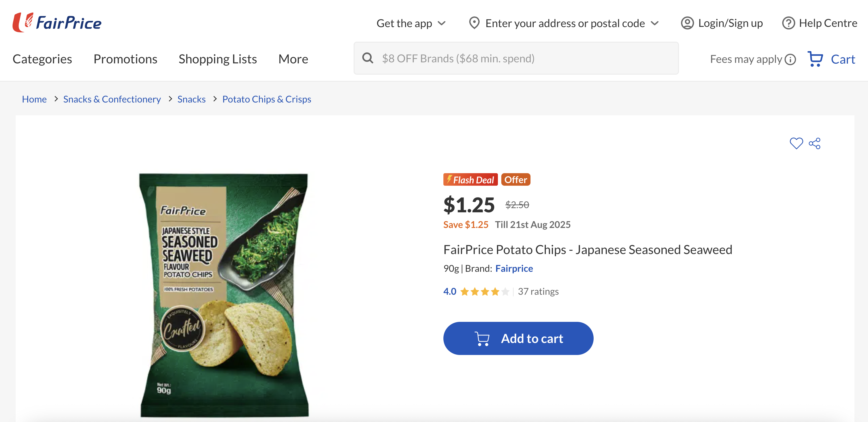The image size is (868, 422).
Task: Open Shopping Lists
Action: tap(218, 59)
